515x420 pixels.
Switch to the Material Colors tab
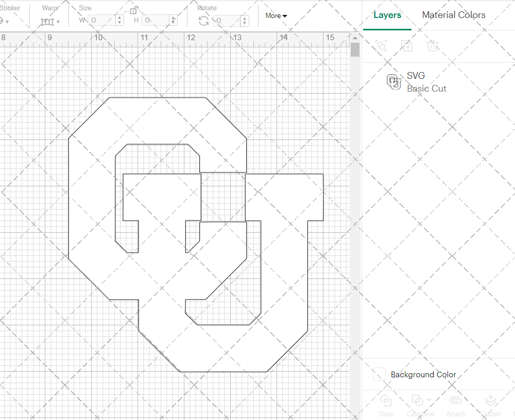click(454, 15)
